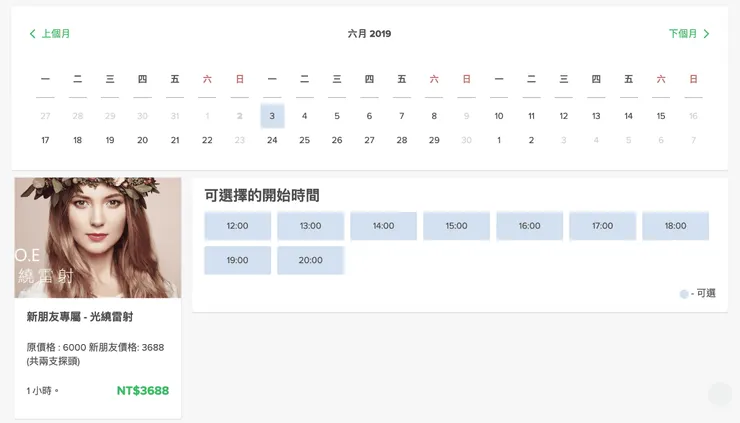Select date 5 in June
The height and width of the screenshot is (423, 740).
(337, 116)
